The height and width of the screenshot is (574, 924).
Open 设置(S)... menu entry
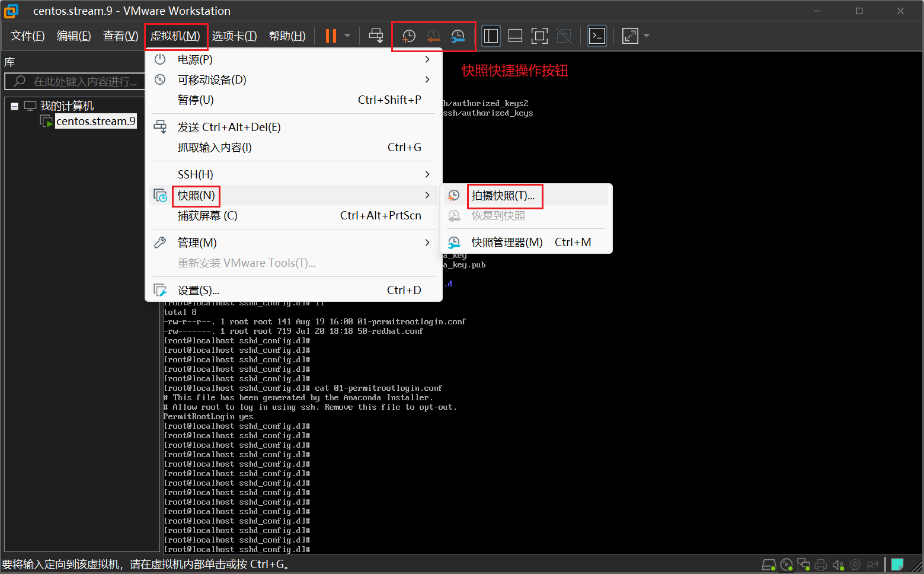(x=293, y=291)
